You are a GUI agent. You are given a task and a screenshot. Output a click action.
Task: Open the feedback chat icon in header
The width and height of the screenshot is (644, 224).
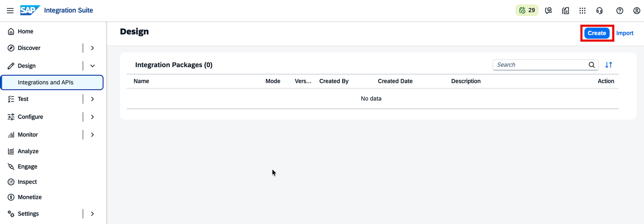pos(548,10)
